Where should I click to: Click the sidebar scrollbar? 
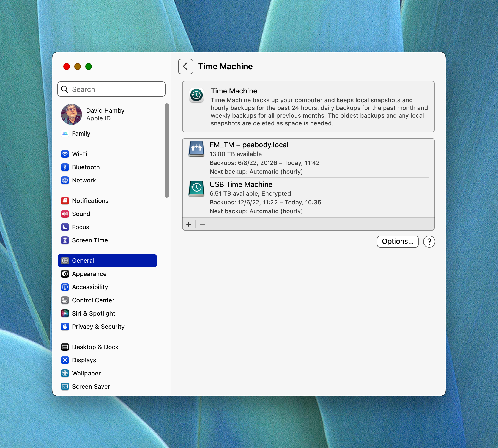(x=166, y=150)
